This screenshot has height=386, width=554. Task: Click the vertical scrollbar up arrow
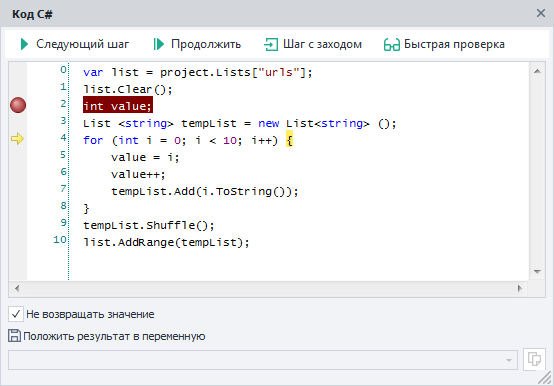(x=537, y=71)
